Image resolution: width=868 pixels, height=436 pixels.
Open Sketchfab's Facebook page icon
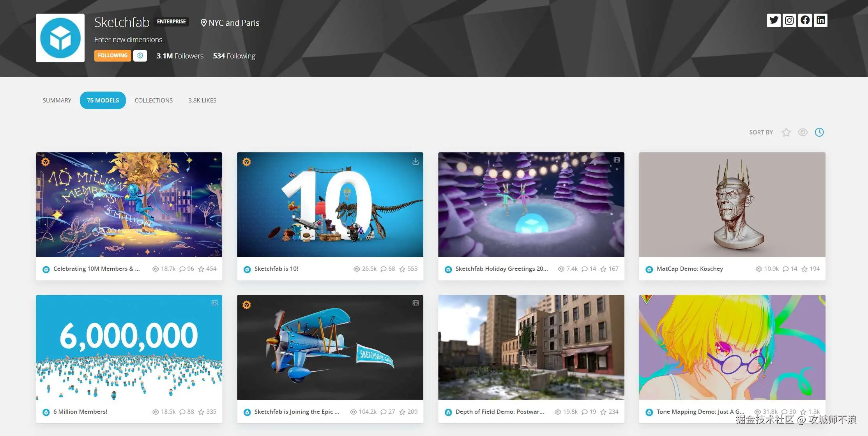(x=805, y=20)
